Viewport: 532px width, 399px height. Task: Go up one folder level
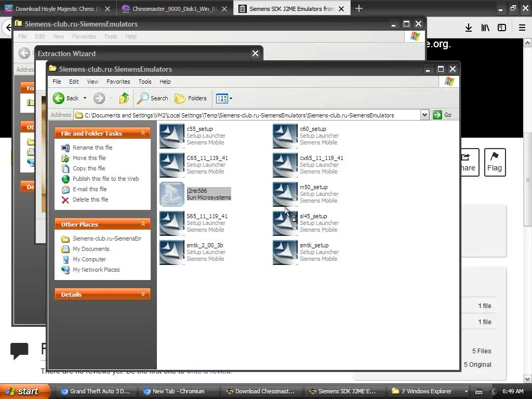click(x=124, y=98)
